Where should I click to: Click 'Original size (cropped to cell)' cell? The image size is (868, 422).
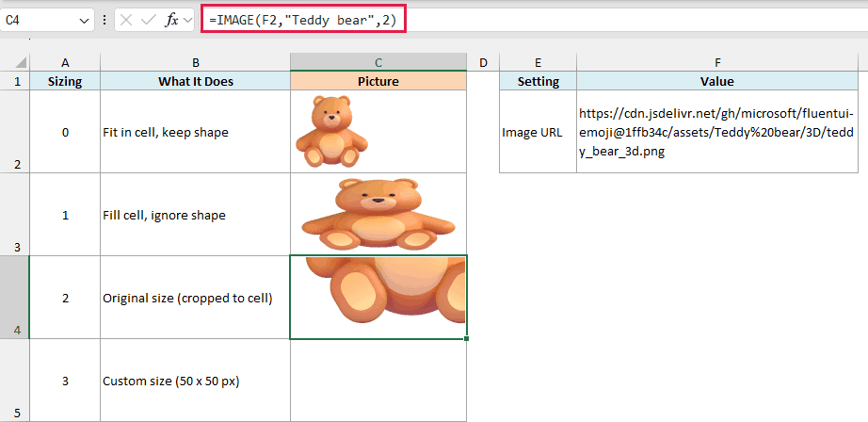(x=196, y=298)
